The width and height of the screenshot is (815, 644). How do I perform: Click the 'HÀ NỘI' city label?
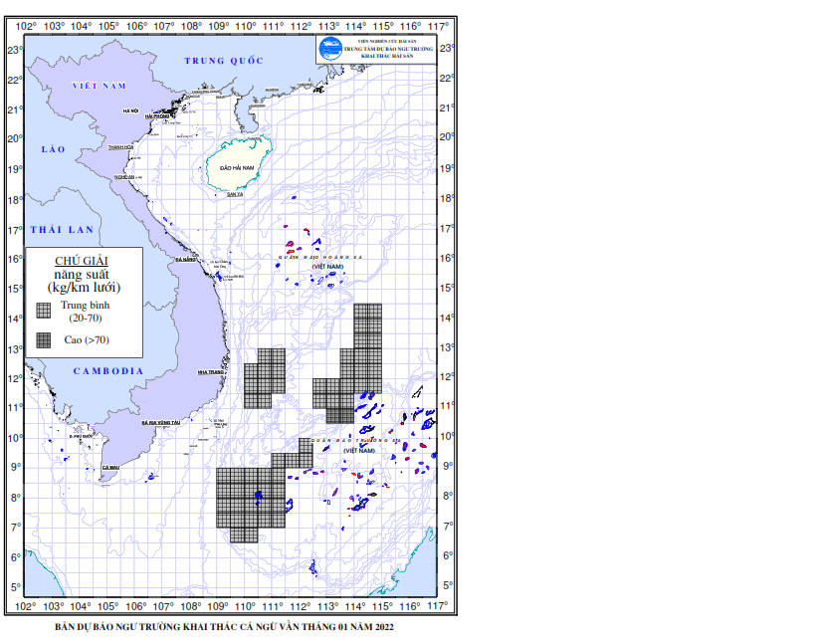tap(131, 110)
